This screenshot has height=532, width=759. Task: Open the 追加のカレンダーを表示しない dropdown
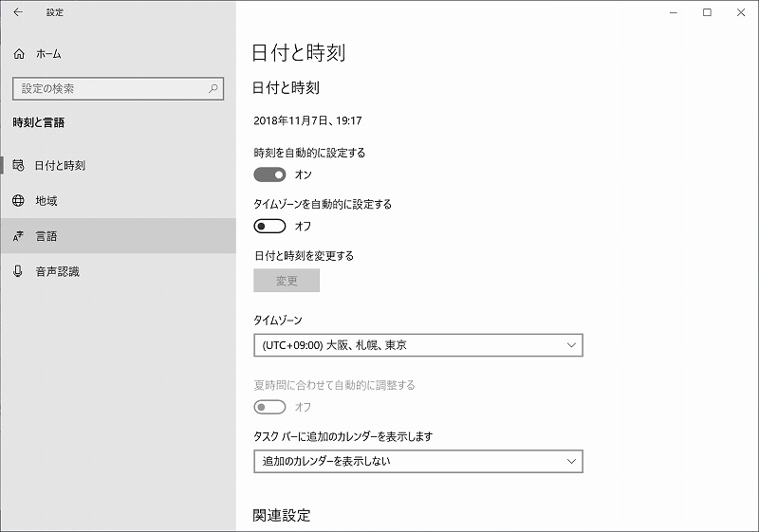click(x=417, y=462)
